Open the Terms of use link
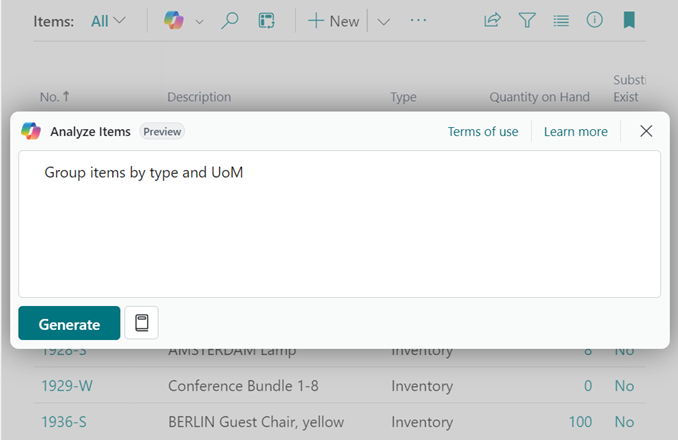Image resolution: width=678 pixels, height=440 pixels. (x=483, y=131)
